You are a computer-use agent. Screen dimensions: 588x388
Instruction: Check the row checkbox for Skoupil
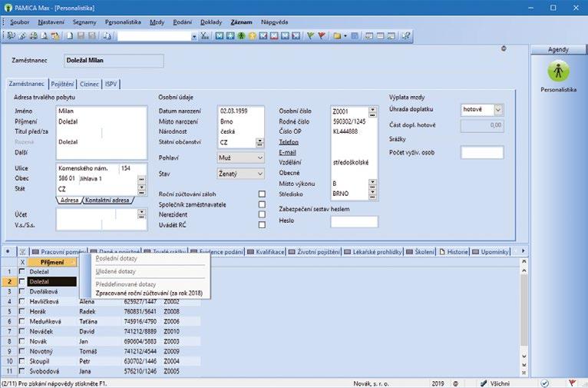coord(22,361)
